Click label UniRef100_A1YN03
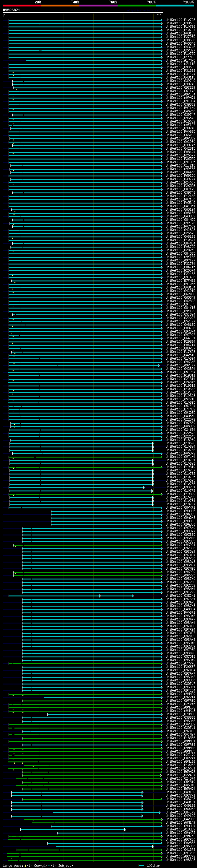 (x=180, y=57)
